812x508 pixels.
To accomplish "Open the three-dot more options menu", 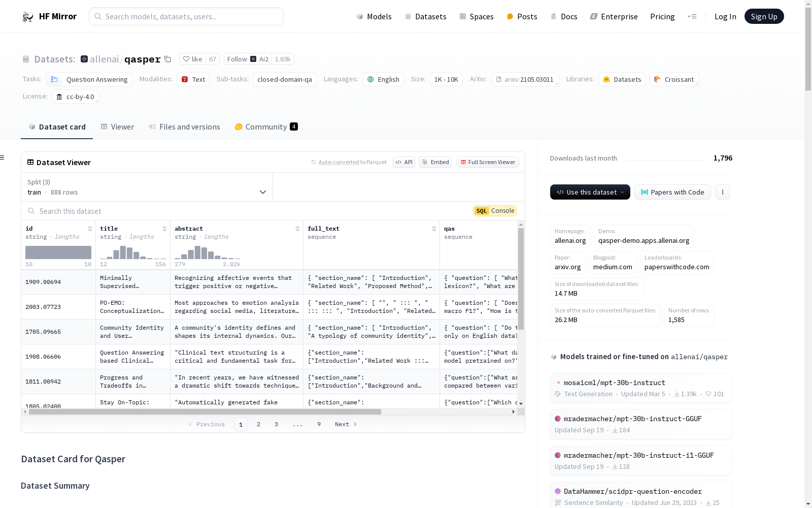I will click(x=723, y=192).
